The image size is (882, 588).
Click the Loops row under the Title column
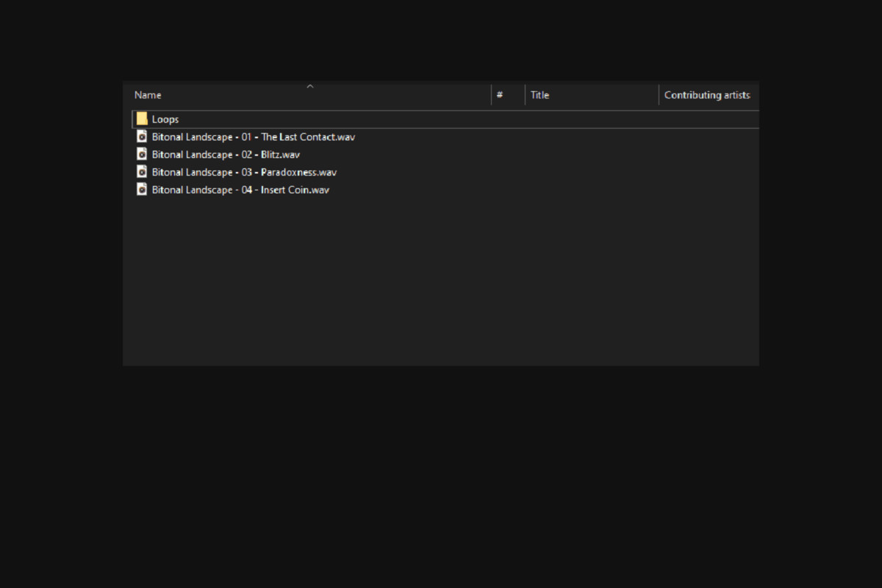coord(588,119)
